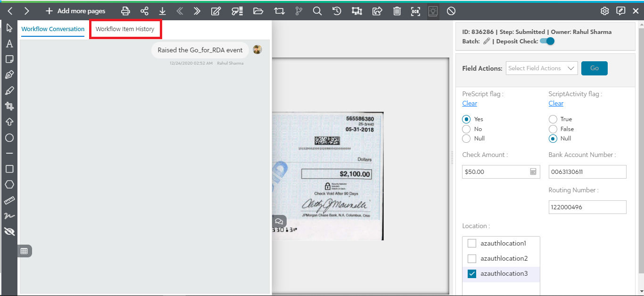Click the Routing Number field
The width and height of the screenshot is (644, 296).
[x=587, y=207]
